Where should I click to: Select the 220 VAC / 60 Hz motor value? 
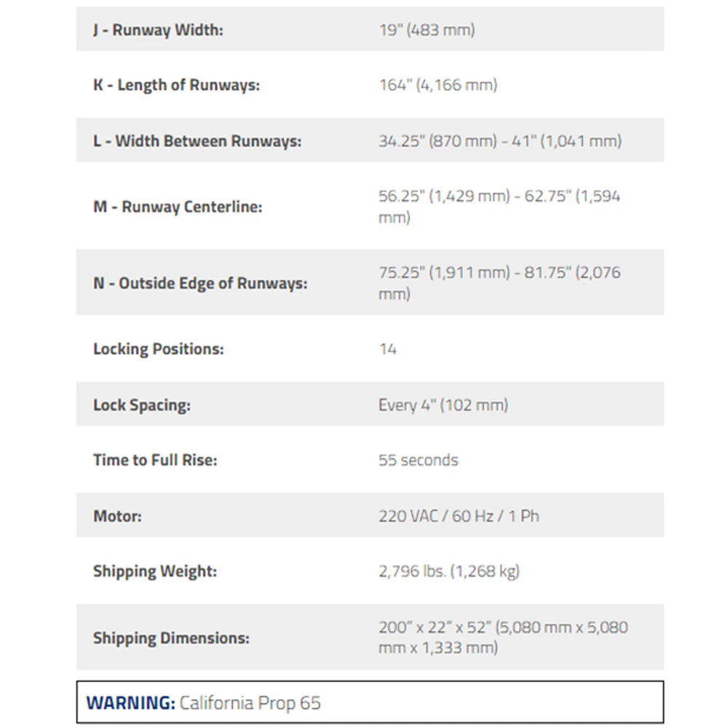459,516
